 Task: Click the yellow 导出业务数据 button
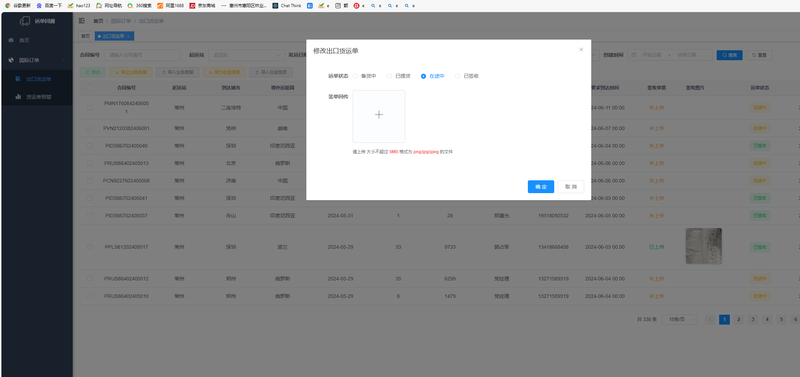(x=131, y=72)
